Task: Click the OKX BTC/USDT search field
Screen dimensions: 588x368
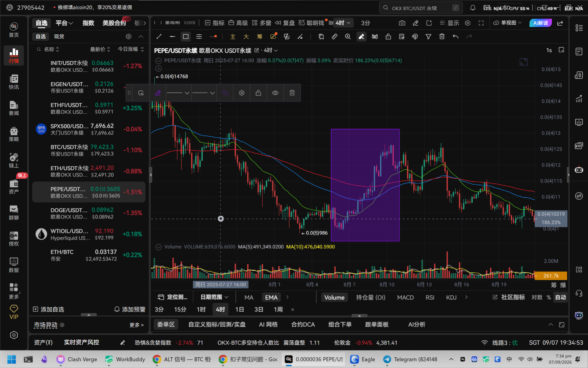Action: point(421,8)
